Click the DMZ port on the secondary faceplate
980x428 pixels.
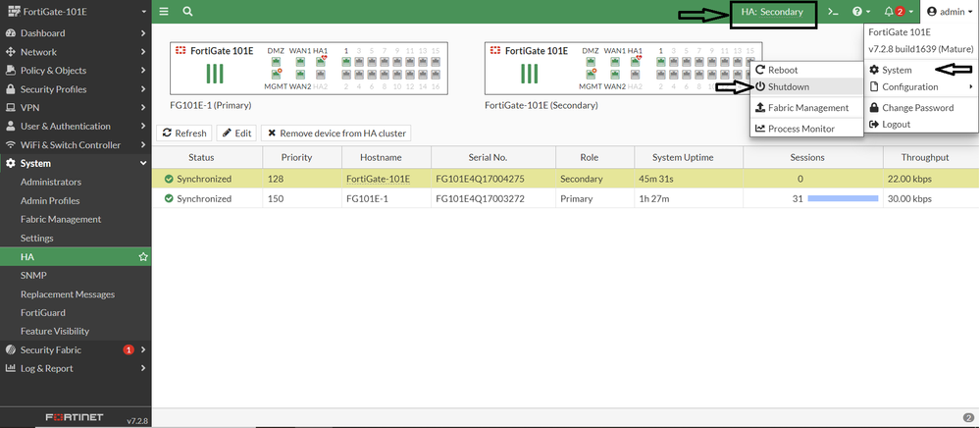[590, 61]
